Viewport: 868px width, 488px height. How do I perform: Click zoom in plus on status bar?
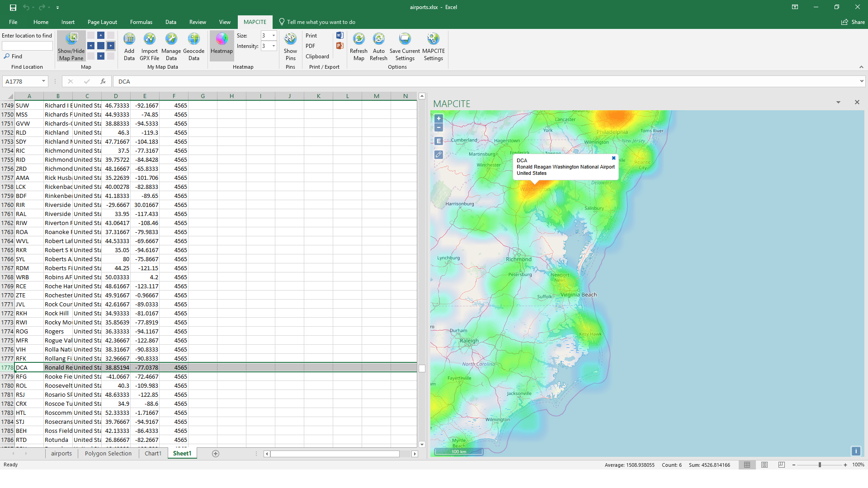845,465
